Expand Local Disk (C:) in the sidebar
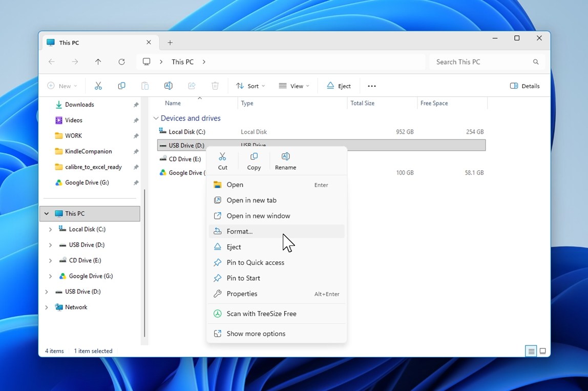Image resolution: width=588 pixels, height=391 pixels. click(x=50, y=229)
